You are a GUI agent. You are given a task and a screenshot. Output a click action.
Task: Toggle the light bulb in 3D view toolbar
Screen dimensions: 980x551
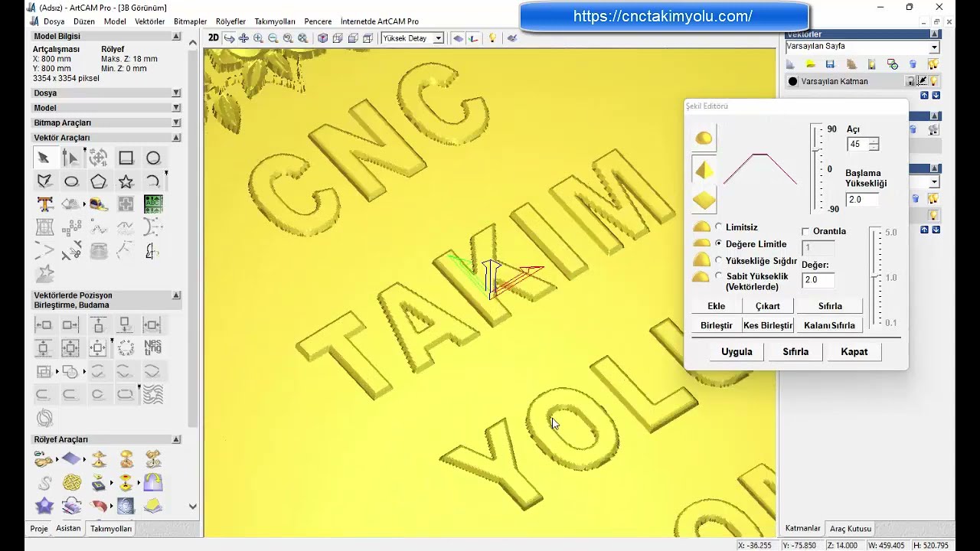(492, 37)
